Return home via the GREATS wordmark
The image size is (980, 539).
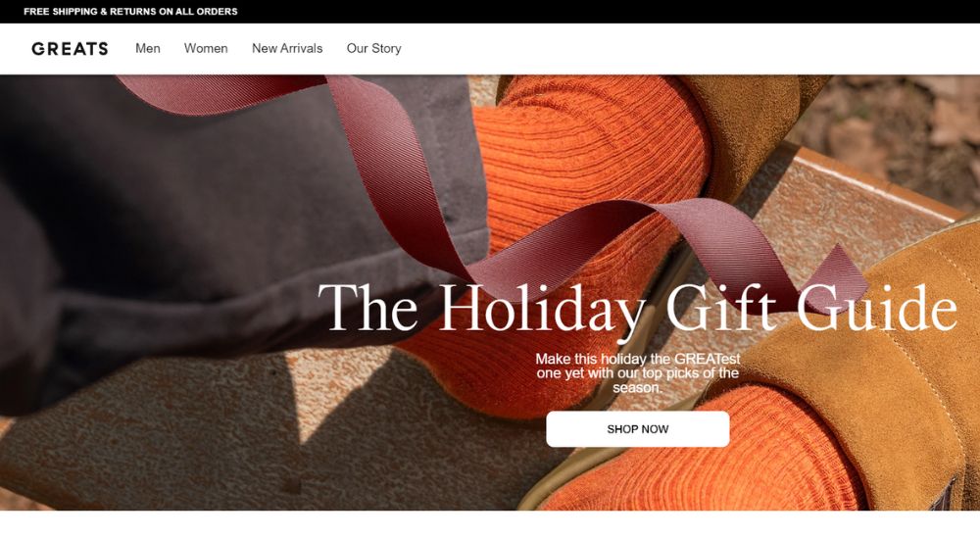tap(70, 49)
